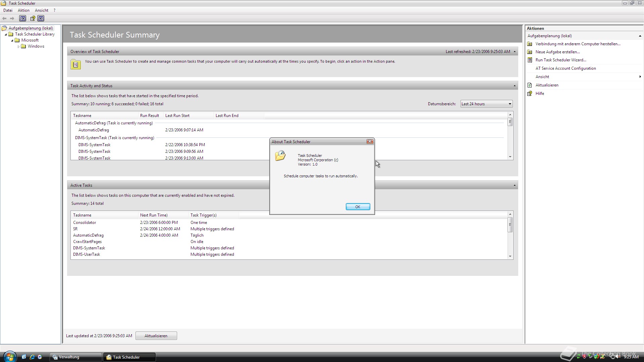The width and height of the screenshot is (644, 362).
Task: Open the Aktion menu
Action: [23, 10]
